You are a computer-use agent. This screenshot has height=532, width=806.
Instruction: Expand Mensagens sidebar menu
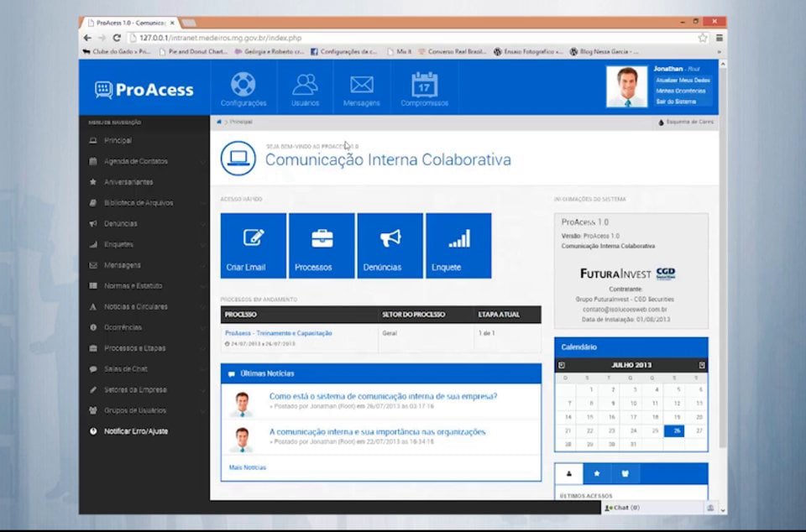(144, 265)
